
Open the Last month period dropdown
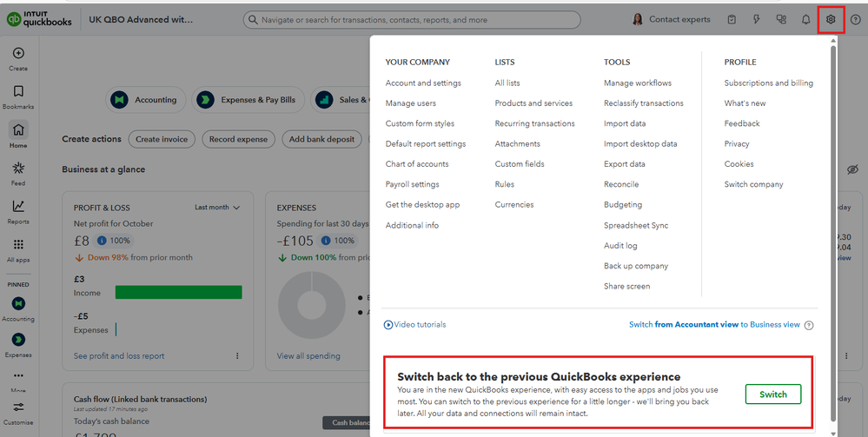(217, 207)
